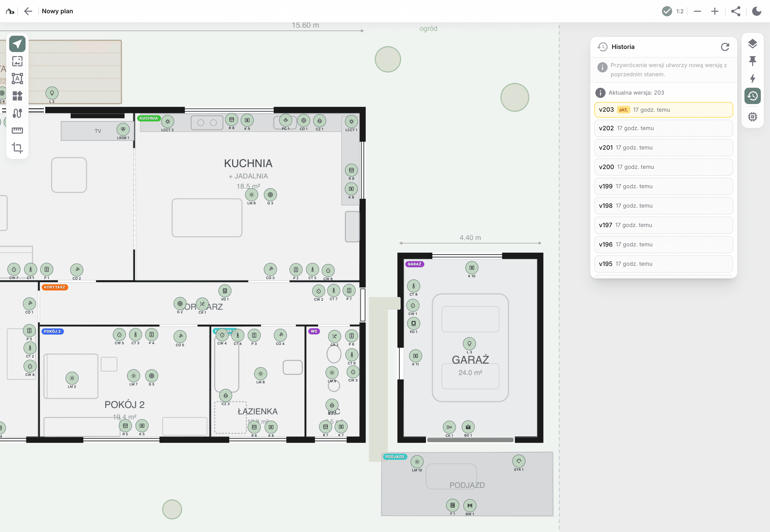Open the lightning bolt actions panel
Screen dimensions: 770x532
[752, 79]
